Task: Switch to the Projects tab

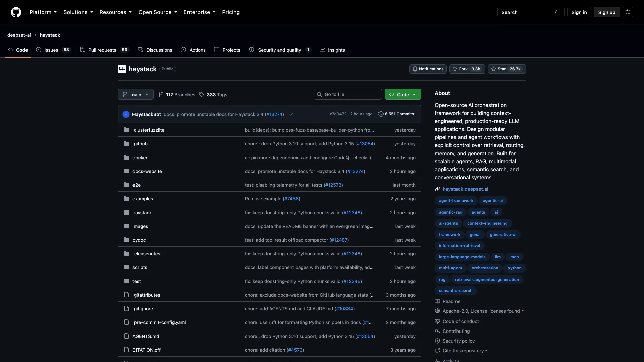Action: tap(227, 50)
